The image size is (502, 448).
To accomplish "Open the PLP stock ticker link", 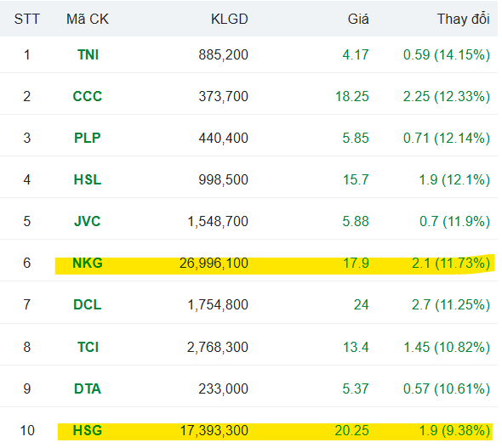I will click(x=88, y=138).
